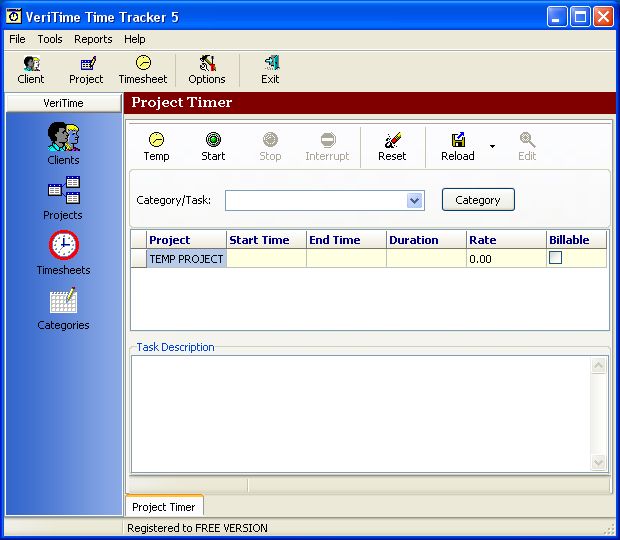Open the arrow next to Reload
The width and height of the screenshot is (620, 540).
pyautogui.click(x=492, y=147)
